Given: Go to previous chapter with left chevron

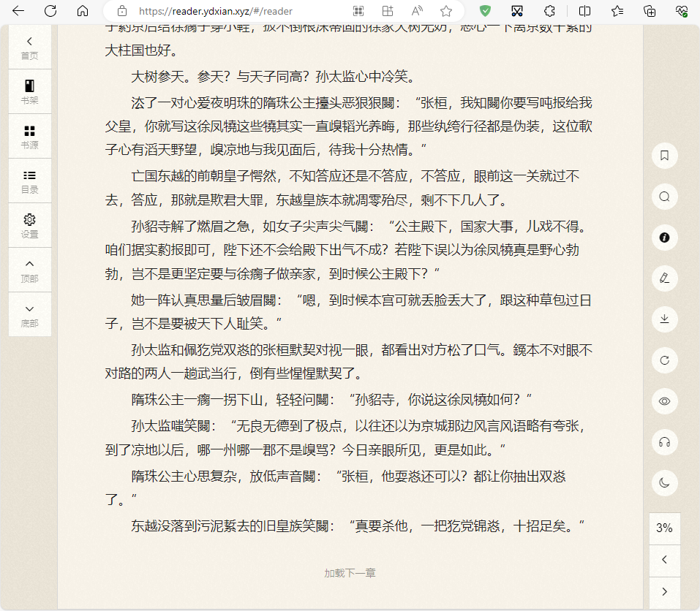Looking at the screenshot, I should point(664,560).
